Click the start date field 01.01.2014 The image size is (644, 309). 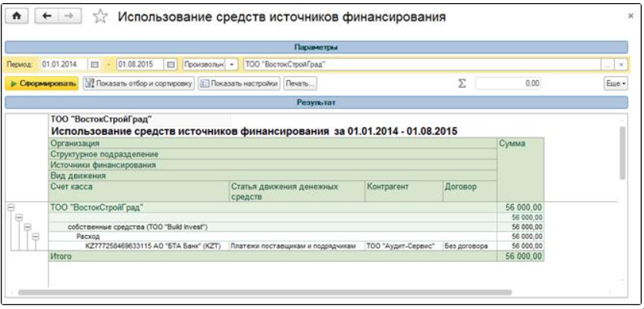click(x=64, y=65)
